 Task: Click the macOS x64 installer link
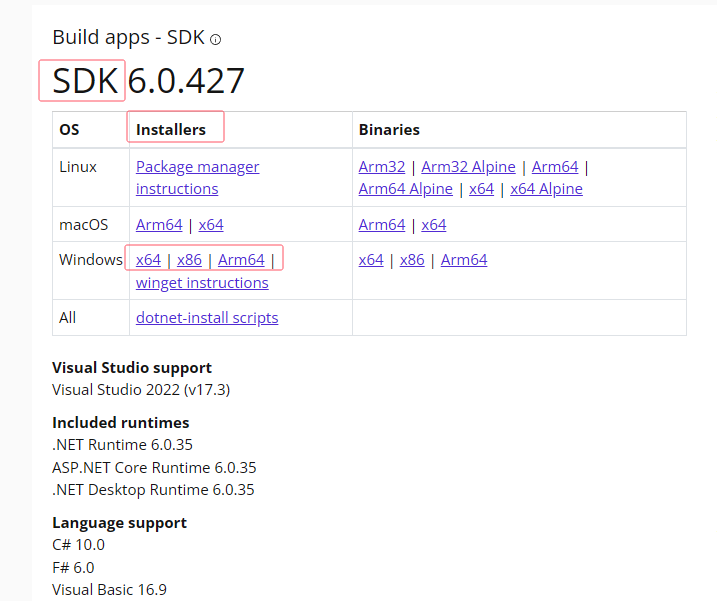(x=211, y=225)
